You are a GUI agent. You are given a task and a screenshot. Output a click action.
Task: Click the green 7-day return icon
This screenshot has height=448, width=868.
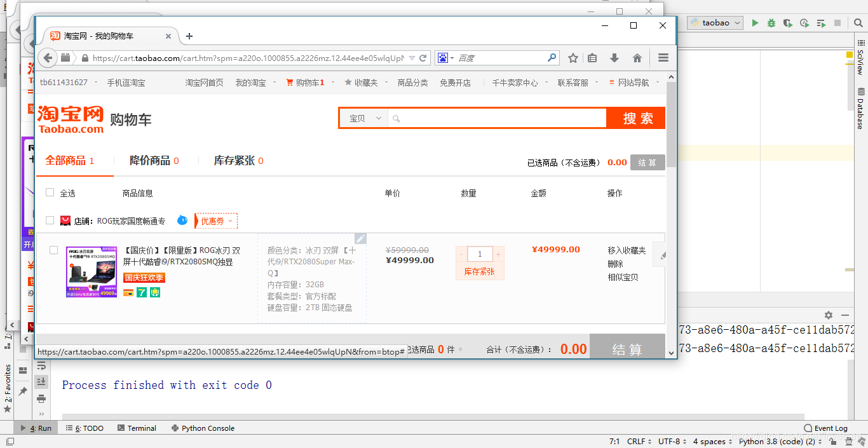point(142,292)
